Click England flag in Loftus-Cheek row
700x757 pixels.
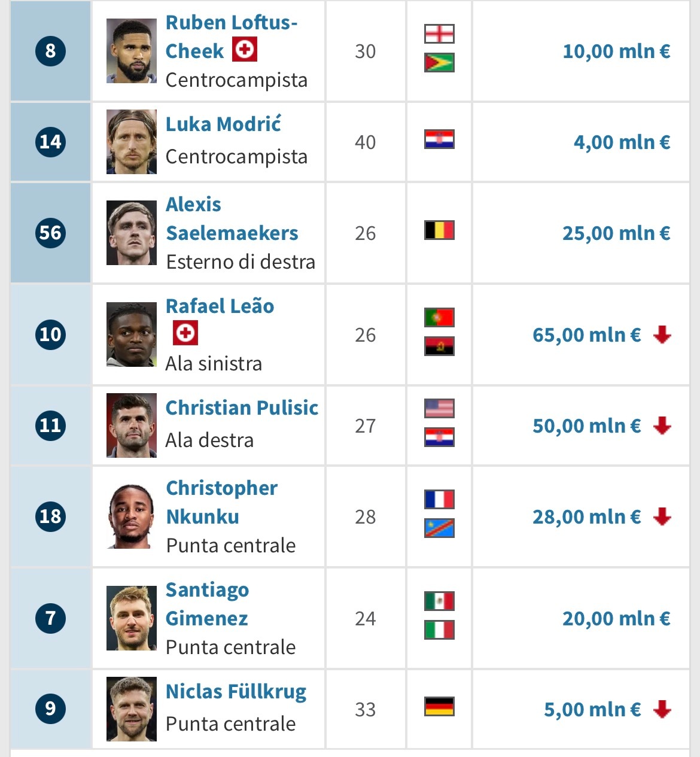coord(439,34)
